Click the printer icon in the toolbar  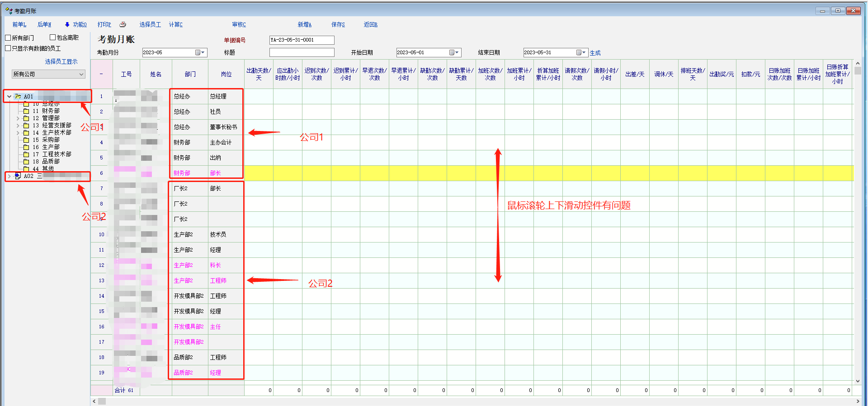(123, 24)
